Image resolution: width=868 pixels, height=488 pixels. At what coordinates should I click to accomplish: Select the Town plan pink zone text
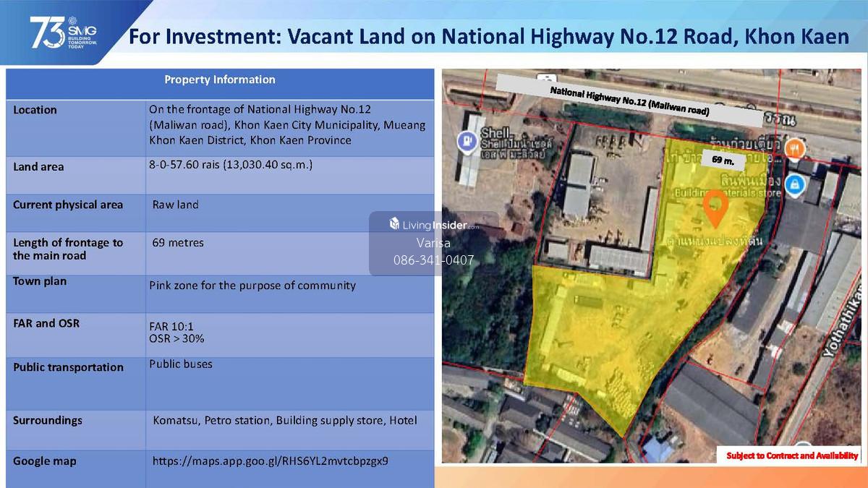coord(252,286)
